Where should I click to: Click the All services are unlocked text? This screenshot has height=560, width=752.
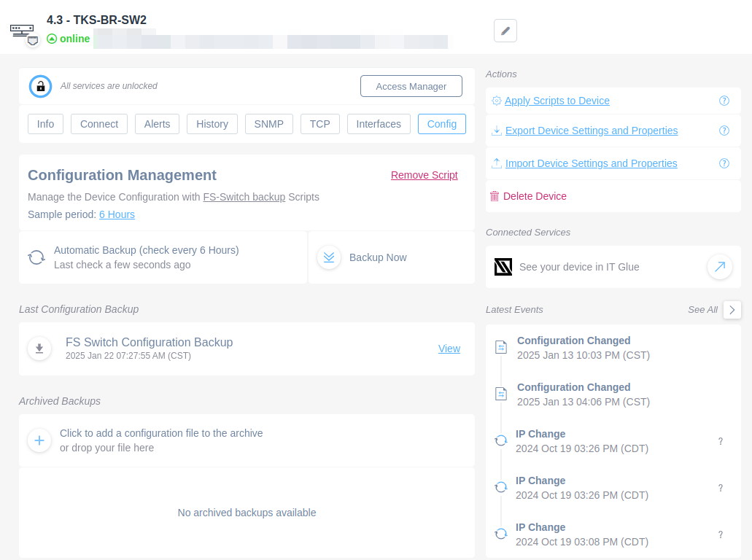point(109,86)
